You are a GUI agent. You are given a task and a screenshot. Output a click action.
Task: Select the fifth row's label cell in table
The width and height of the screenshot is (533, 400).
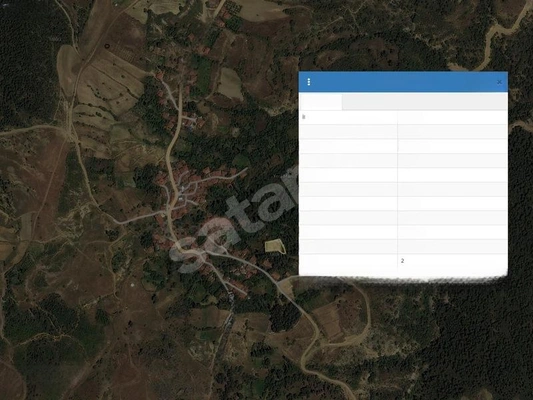(x=348, y=175)
